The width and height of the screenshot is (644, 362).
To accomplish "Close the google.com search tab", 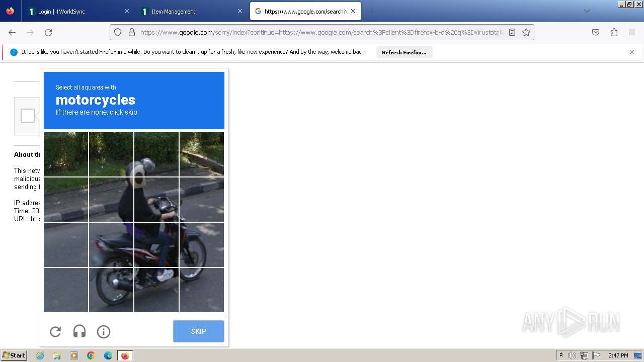I will [353, 11].
